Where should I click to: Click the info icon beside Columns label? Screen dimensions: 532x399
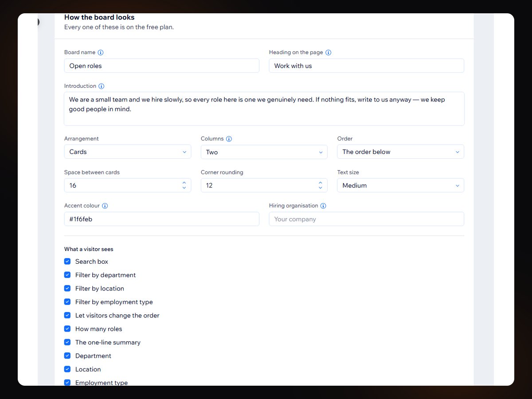pyautogui.click(x=229, y=139)
